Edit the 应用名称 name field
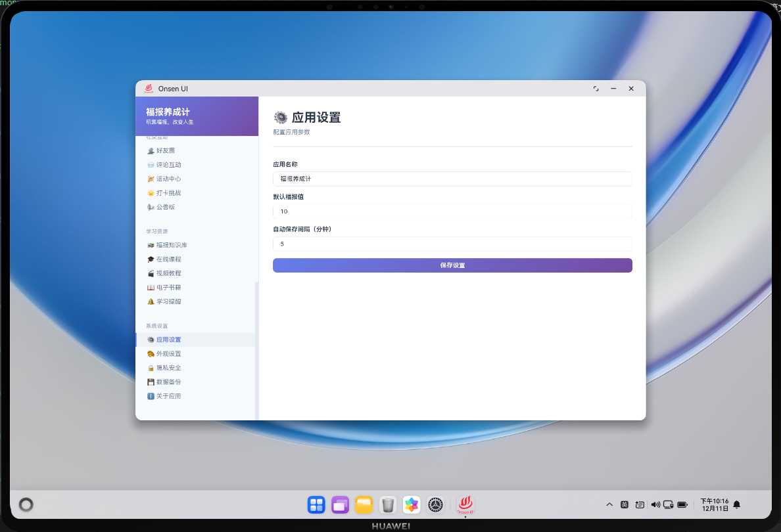Screen dimensions: 781x532 coord(452,179)
